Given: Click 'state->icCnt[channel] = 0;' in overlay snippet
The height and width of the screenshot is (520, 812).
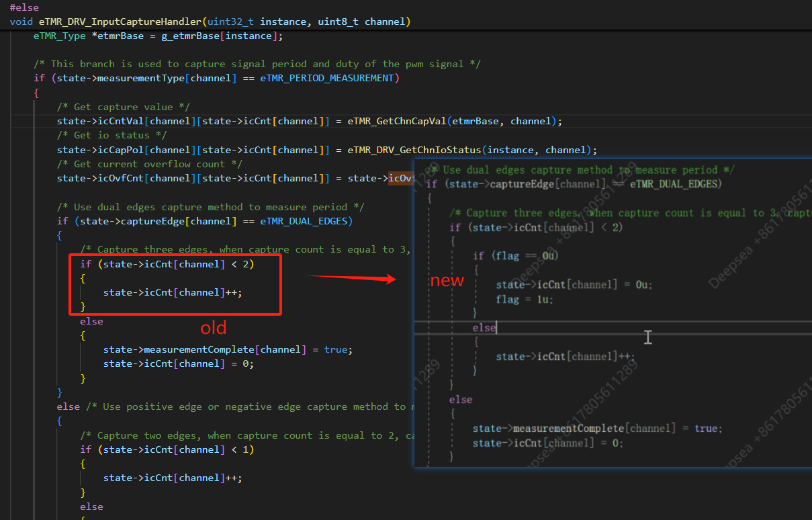Looking at the screenshot, I should 548,443.
